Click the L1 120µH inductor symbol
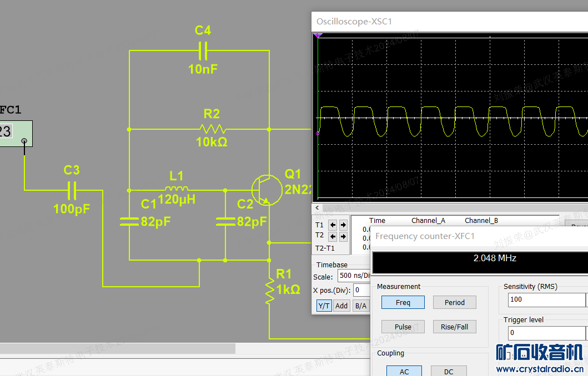Screen dimensions: 588x376 point(177,190)
